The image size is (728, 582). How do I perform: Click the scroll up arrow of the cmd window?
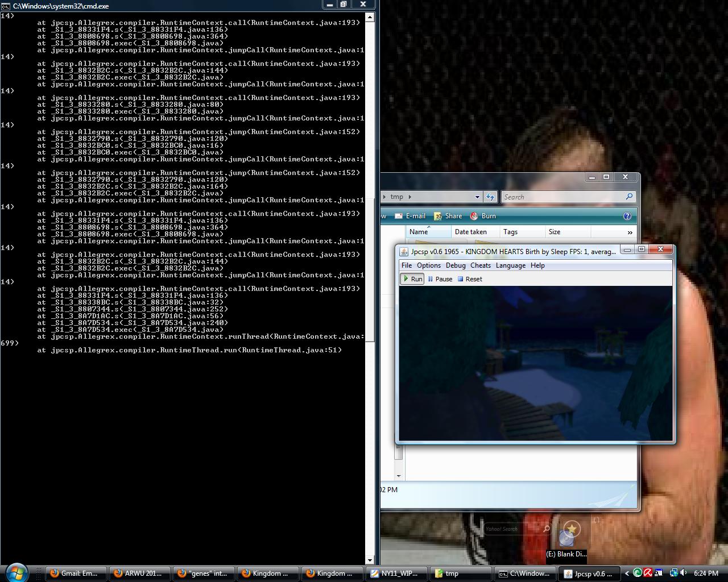click(370, 17)
